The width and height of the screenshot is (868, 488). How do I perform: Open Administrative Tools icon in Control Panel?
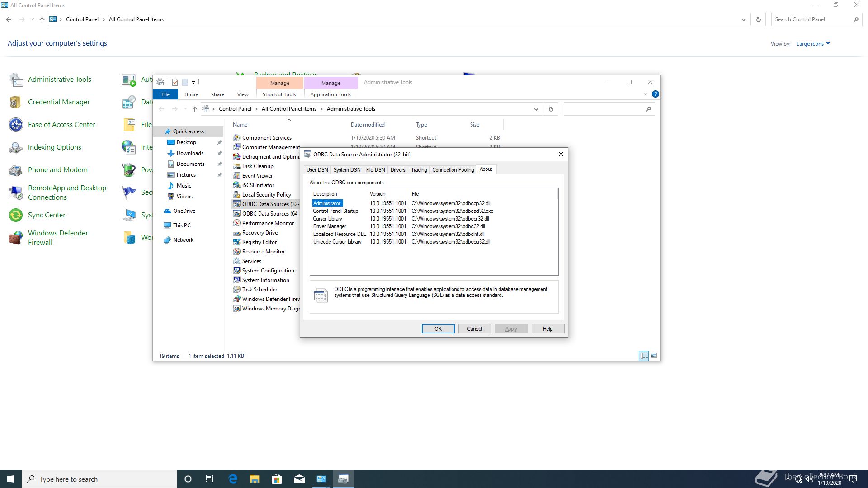click(16, 80)
